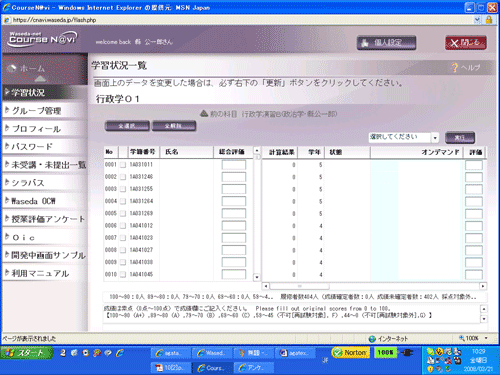
Task: Launch Internet Explorer from quick launch
Action: pos(120,353)
